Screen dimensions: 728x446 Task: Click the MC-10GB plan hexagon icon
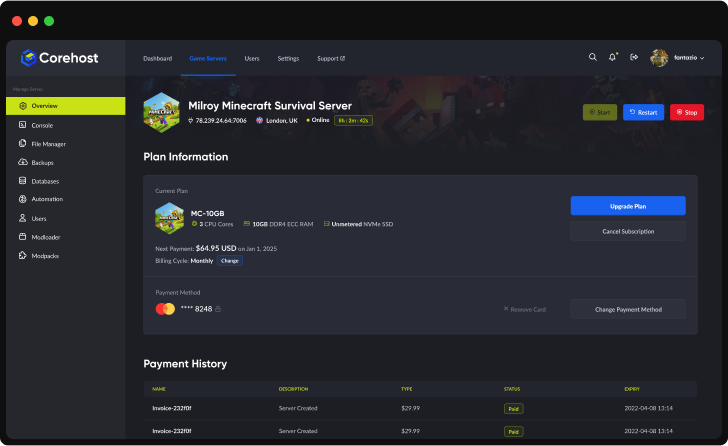pos(169,218)
